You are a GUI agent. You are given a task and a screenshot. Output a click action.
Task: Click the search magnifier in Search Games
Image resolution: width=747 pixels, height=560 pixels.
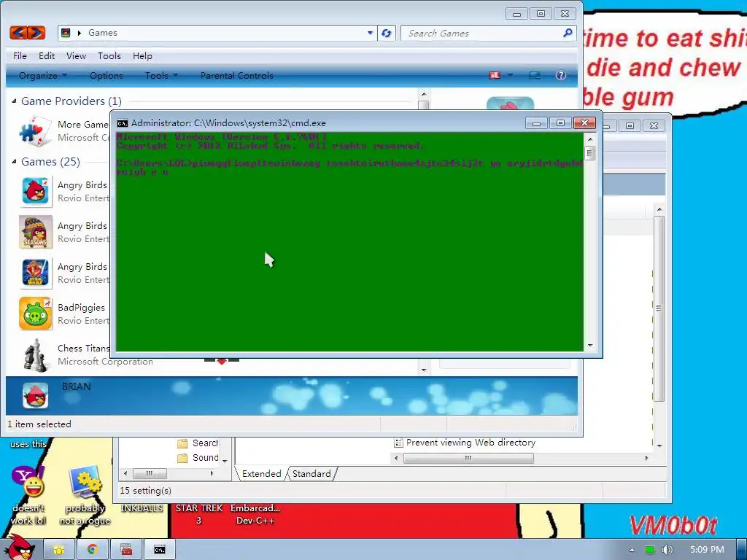[x=568, y=33]
